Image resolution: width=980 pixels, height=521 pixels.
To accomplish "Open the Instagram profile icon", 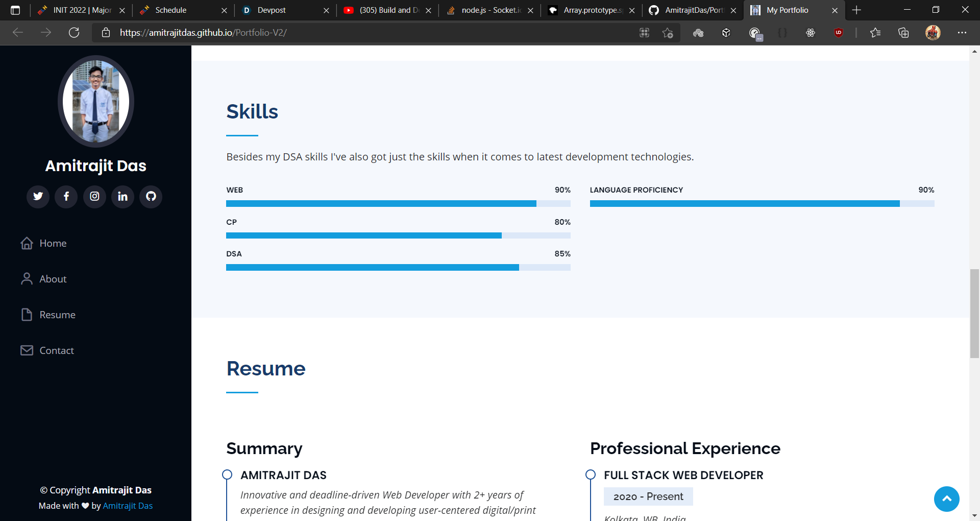I will click(x=94, y=196).
